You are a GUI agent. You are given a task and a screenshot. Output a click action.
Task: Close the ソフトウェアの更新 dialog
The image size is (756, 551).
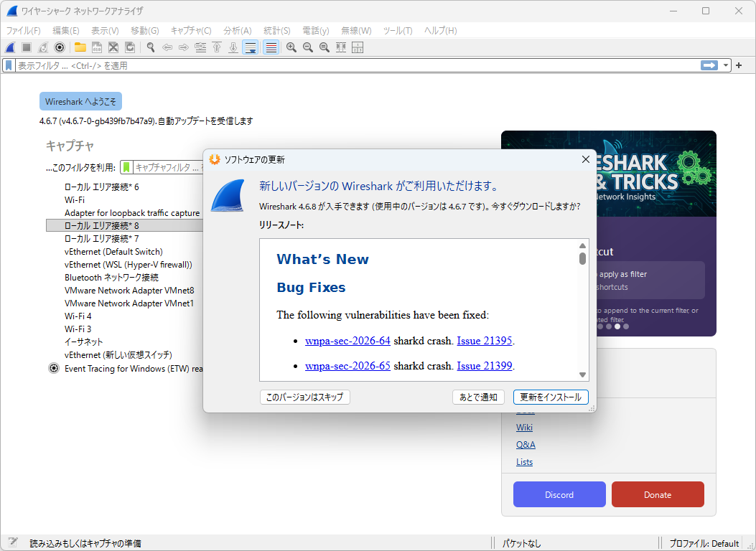tap(585, 159)
